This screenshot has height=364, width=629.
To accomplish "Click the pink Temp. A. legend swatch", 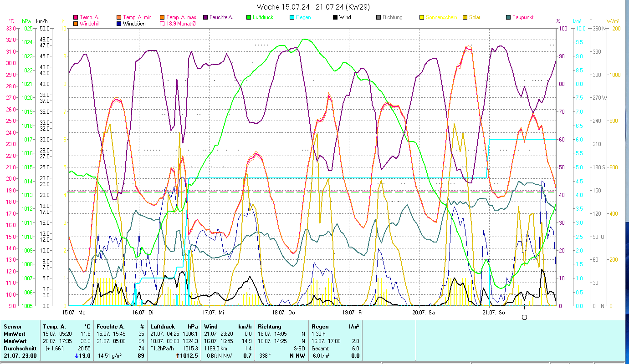I will [x=76, y=17].
